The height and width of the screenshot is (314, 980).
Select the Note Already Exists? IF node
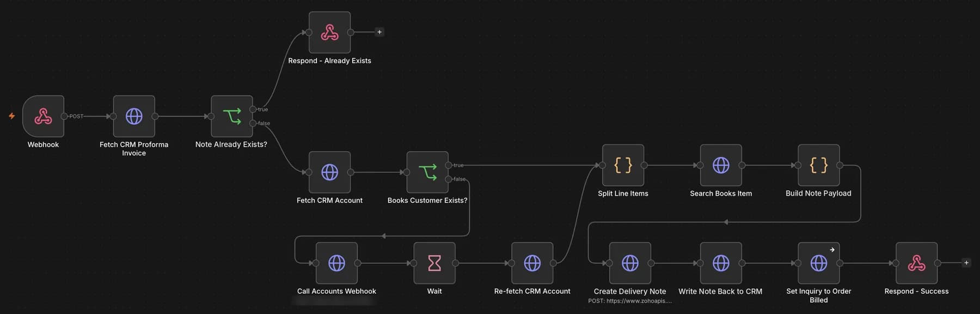(231, 116)
